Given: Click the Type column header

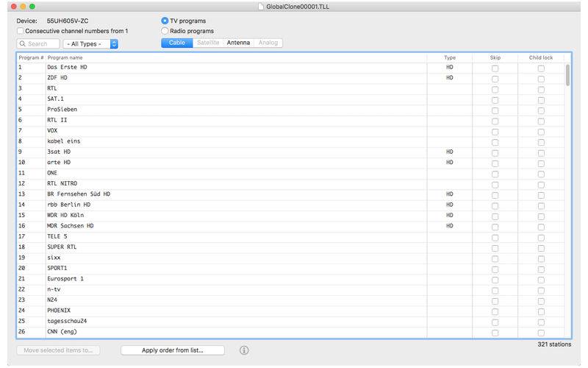Looking at the screenshot, I should [x=450, y=57].
